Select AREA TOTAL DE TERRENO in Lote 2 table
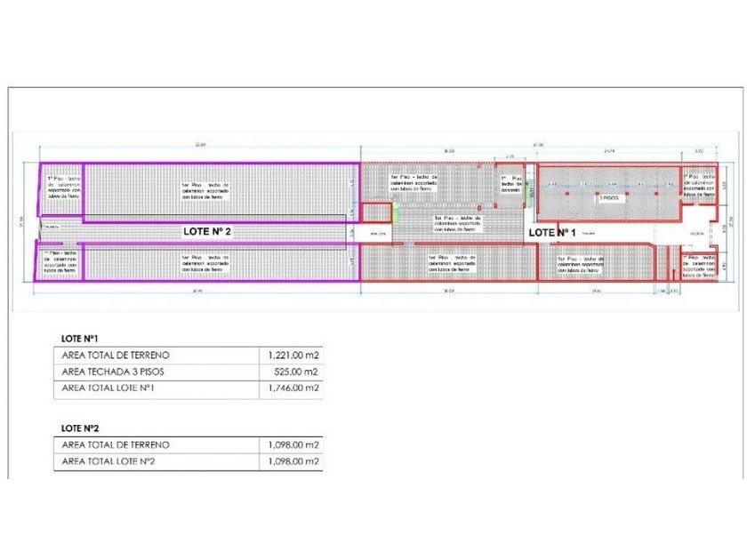The width and height of the screenshot is (747, 560). click(116, 445)
